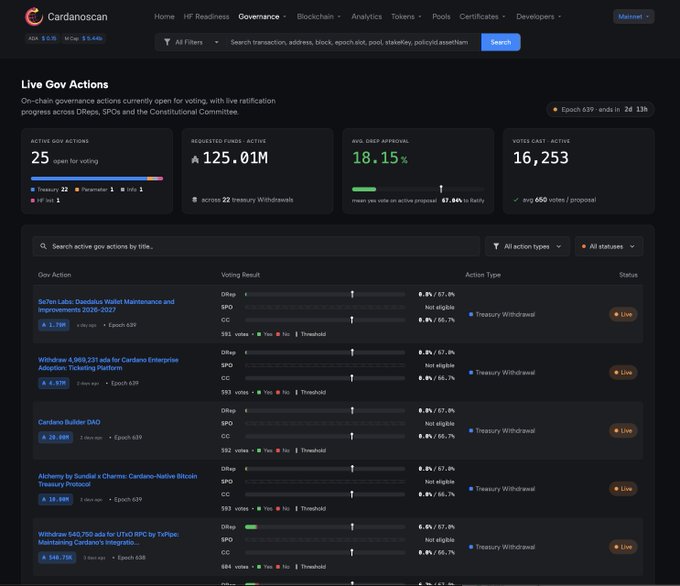This screenshot has width=680, height=586.
Task: Click funnel icon beside All action types
Action: (496, 246)
